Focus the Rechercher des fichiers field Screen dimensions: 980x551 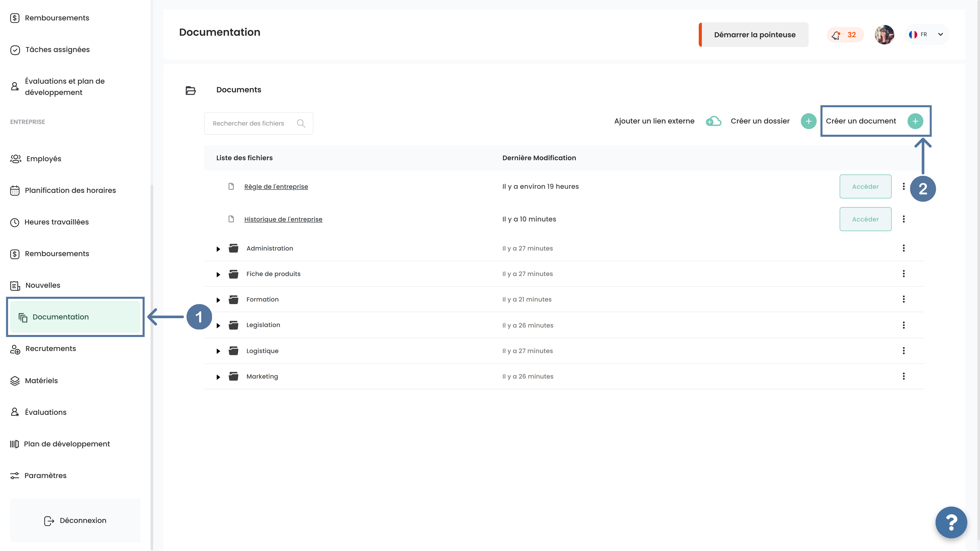(x=259, y=123)
